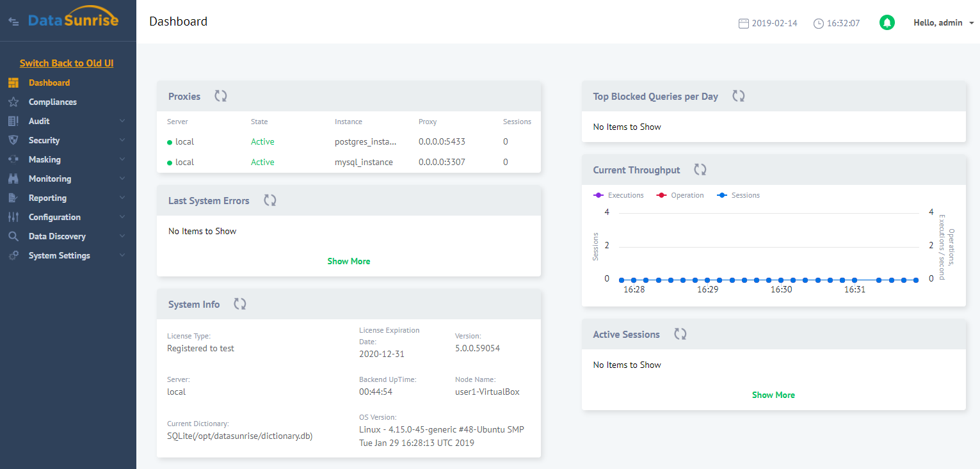Click Switch Back to Old UI link
Screen dimensions: 980x469
tap(67, 63)
